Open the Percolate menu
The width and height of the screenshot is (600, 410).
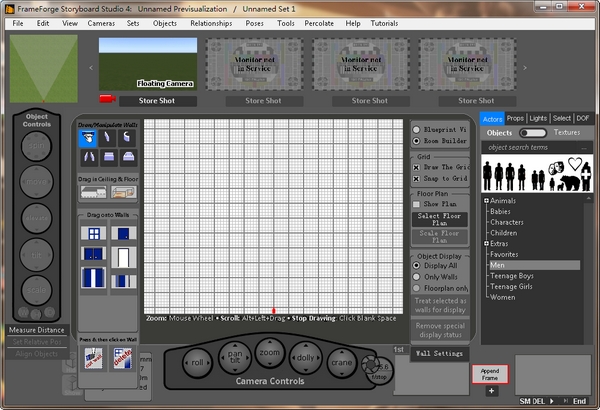click(x=318, y=22)
